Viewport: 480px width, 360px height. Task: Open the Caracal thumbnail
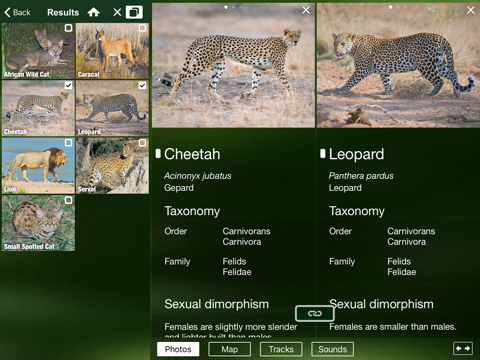(112, 51)
